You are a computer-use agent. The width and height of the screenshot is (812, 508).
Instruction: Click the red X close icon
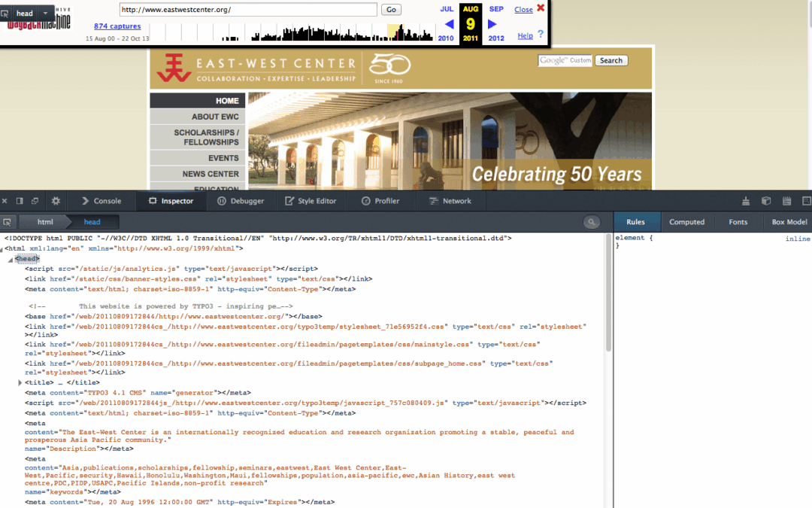[541, 8]
